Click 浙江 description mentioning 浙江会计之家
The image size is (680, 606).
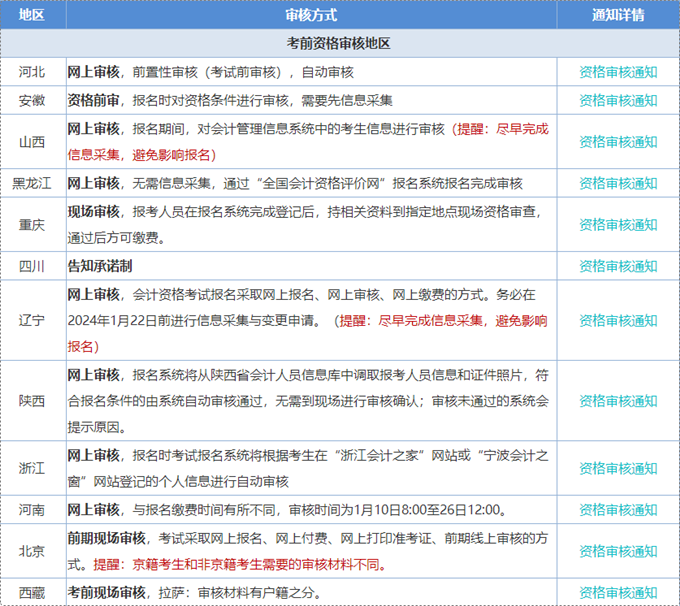click(x=308, y=468)
